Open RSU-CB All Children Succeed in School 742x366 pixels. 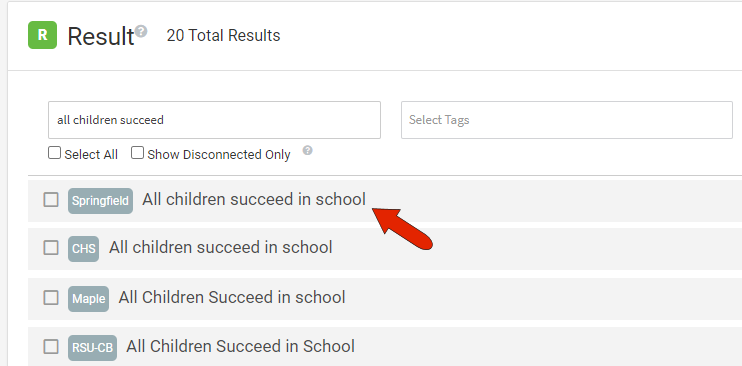(x=240, y=346)
